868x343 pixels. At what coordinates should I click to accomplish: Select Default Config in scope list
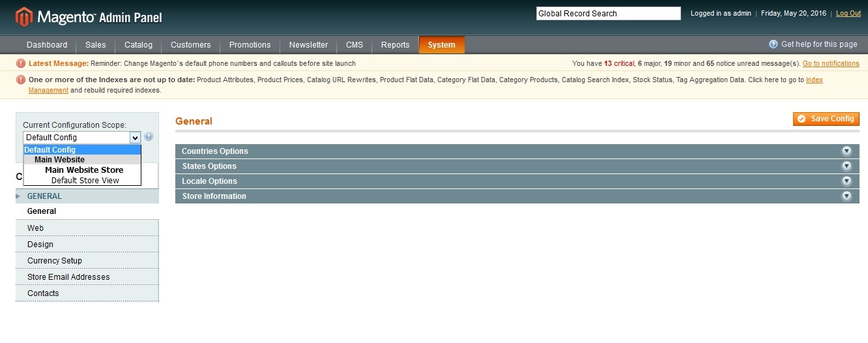tap(82, 150)
